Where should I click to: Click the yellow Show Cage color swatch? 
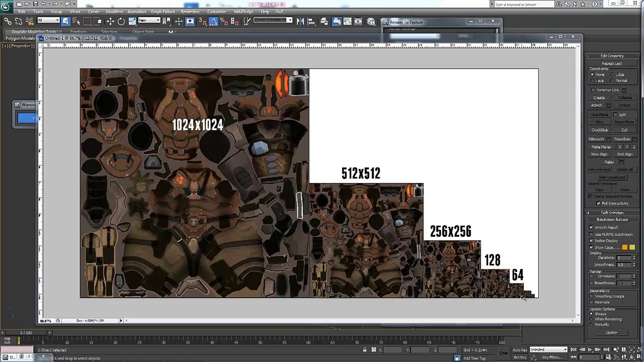[x=632, y=247]
